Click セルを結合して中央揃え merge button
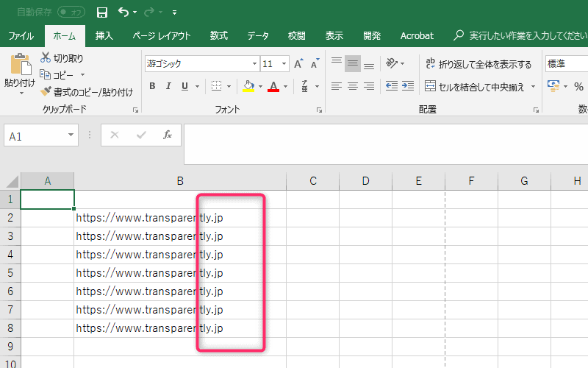The height and width of the screenshot is (368, 588). point(475,87)
